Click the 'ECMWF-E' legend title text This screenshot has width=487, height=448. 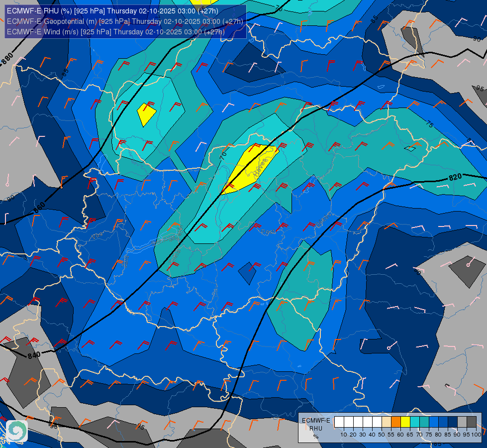pos(316,420)
